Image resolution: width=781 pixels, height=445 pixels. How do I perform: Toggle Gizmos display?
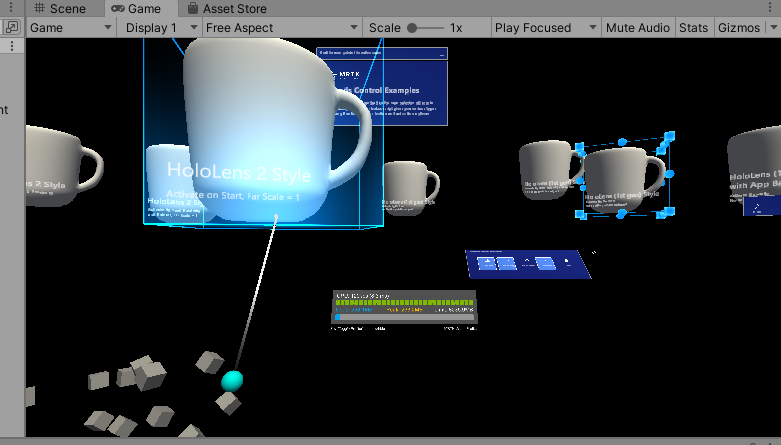click(x=739, y=28)
